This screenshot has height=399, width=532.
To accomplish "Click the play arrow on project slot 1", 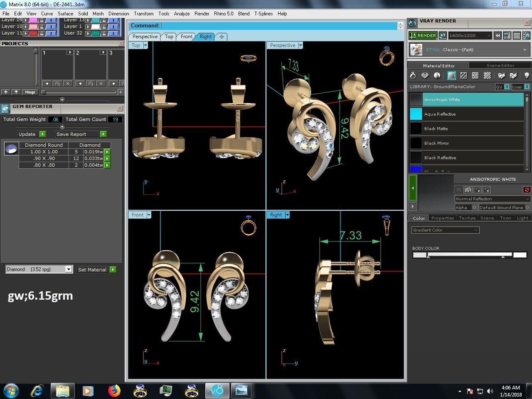I will tap(69, 52).
